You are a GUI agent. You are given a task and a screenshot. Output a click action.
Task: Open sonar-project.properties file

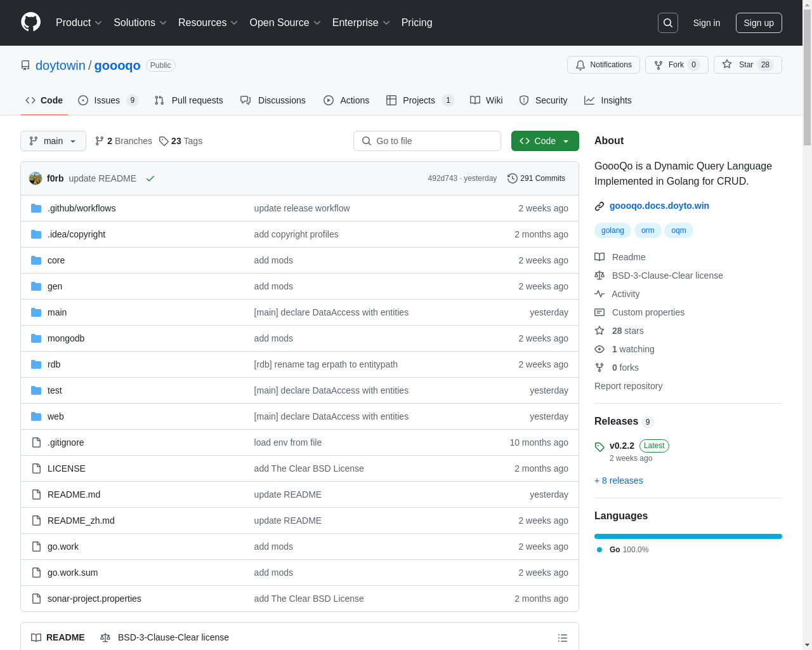pyautogui.click(x=95, y=599)
